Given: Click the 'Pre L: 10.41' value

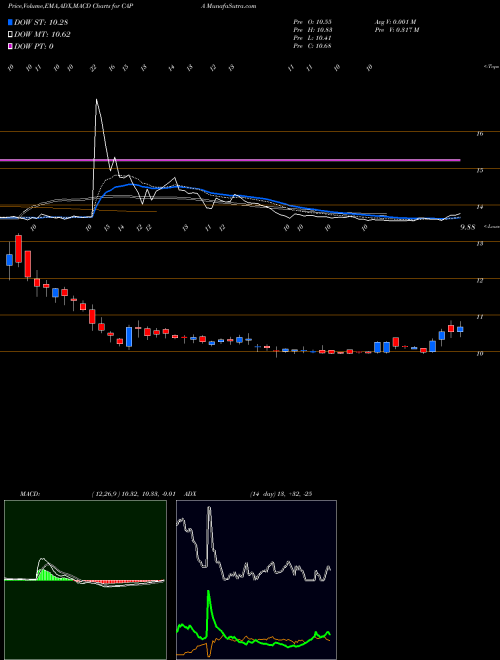Looking at the screenshot, I should [313, 38].
